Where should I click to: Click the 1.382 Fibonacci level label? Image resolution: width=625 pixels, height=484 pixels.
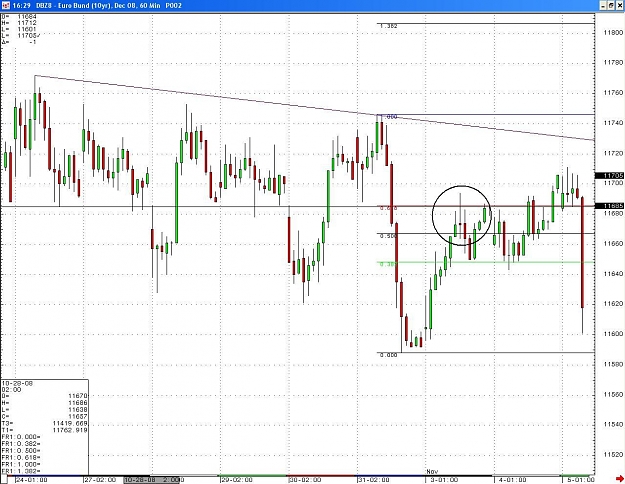[x=388, y=26]
